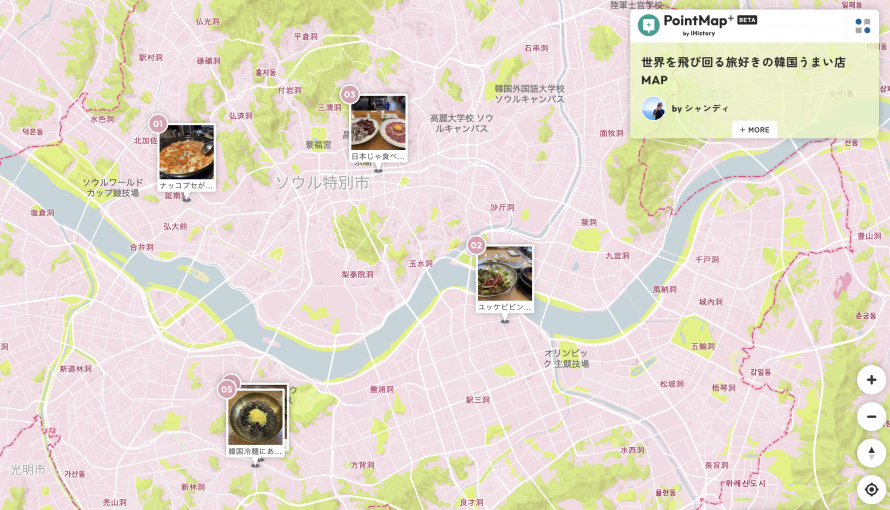This screenshot has width=890, height=510.
Task: Select the pin number badge 05
Action: (227, 389)
